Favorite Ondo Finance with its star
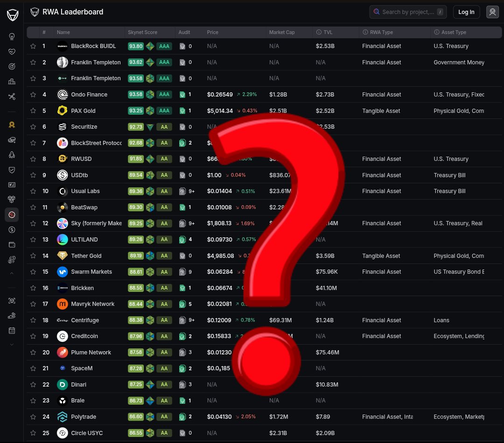The width and height of the screenshot is (504, 443). pos(33,95)
